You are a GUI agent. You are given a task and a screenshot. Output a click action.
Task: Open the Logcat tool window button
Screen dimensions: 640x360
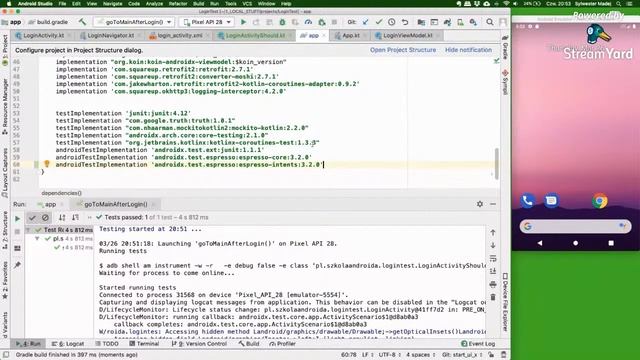[x=68, y=344]
